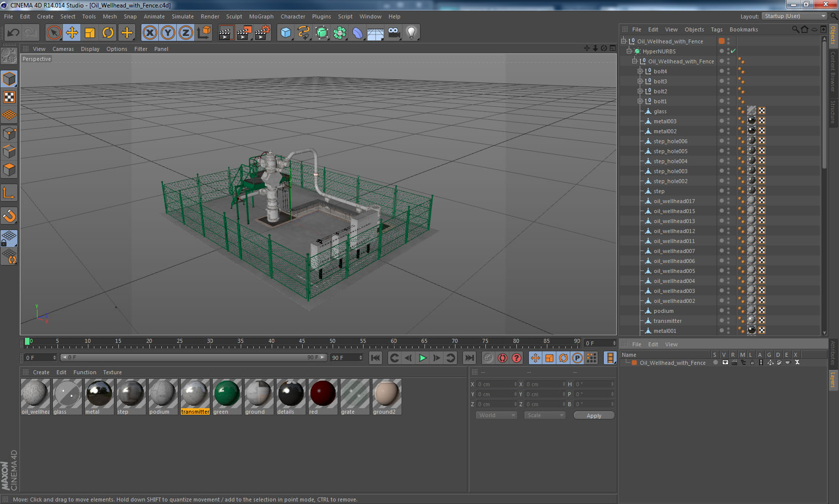Select the red material swatch
Screen dimensions: 839x504
click(323, 397)
